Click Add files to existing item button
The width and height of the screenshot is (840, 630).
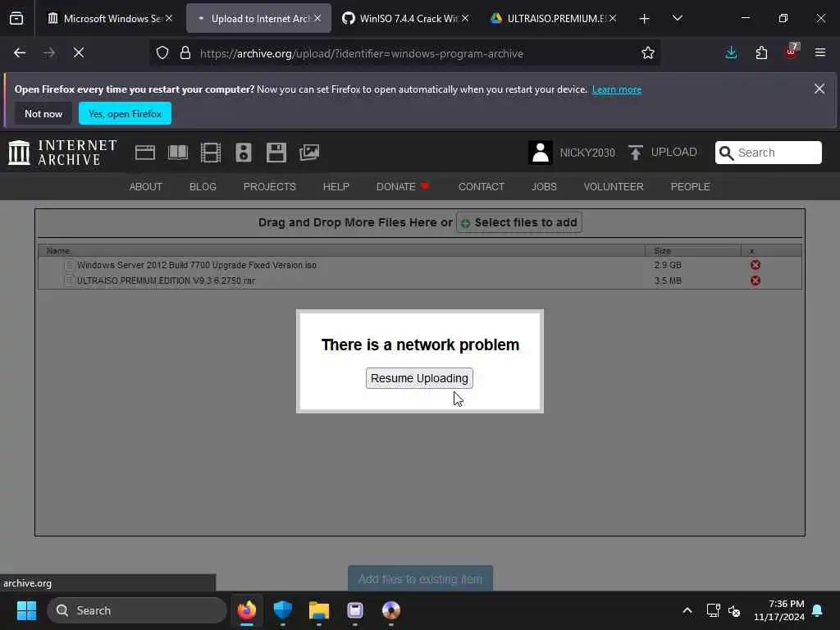(x=420, y=578)
